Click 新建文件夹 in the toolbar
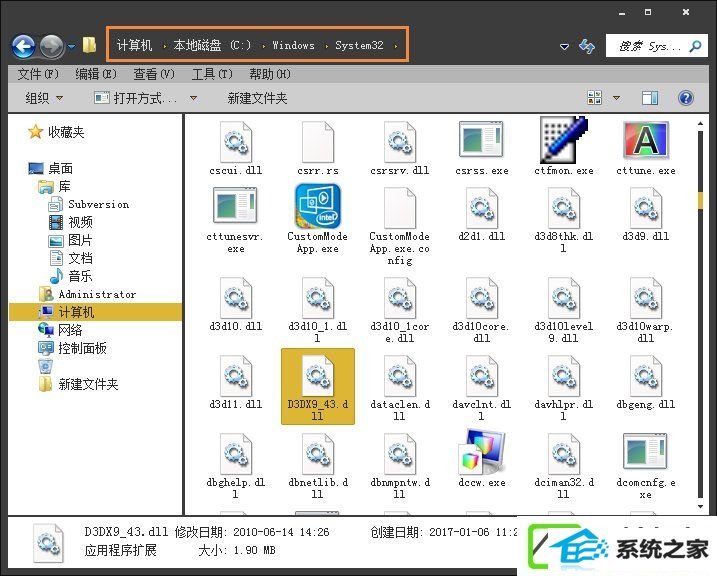717x576 pixels. coord(257,98)
